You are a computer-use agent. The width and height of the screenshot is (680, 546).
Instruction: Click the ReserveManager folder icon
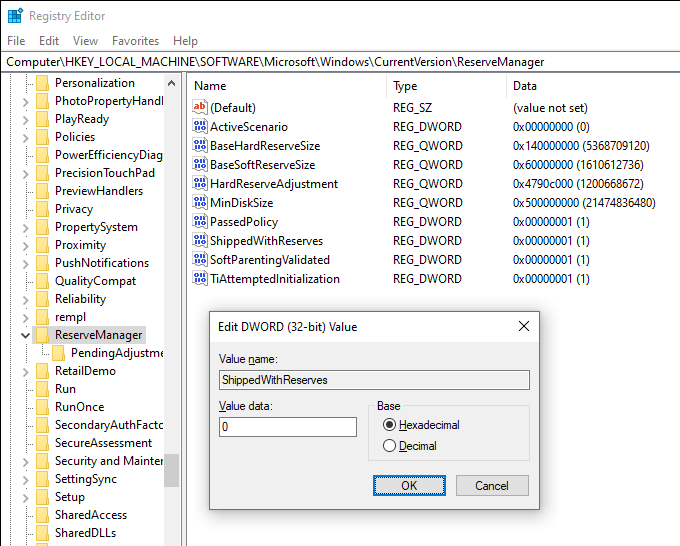point(42,335)
